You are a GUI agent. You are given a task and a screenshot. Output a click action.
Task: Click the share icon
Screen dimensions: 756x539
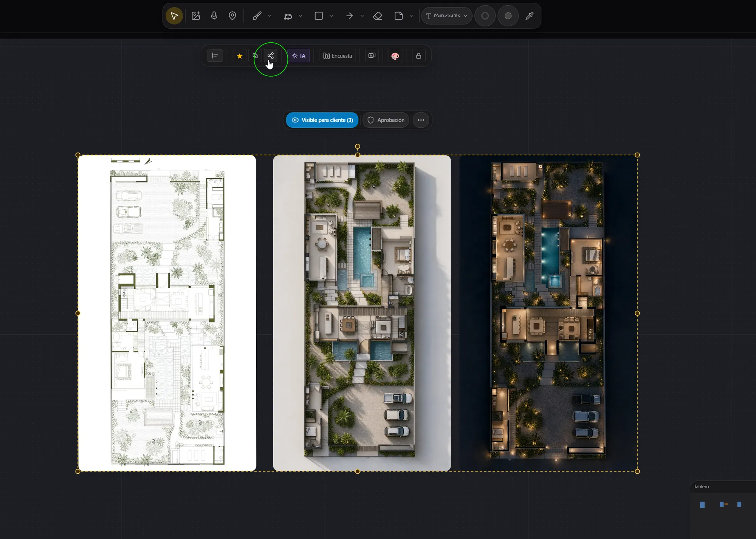point(271,56)
